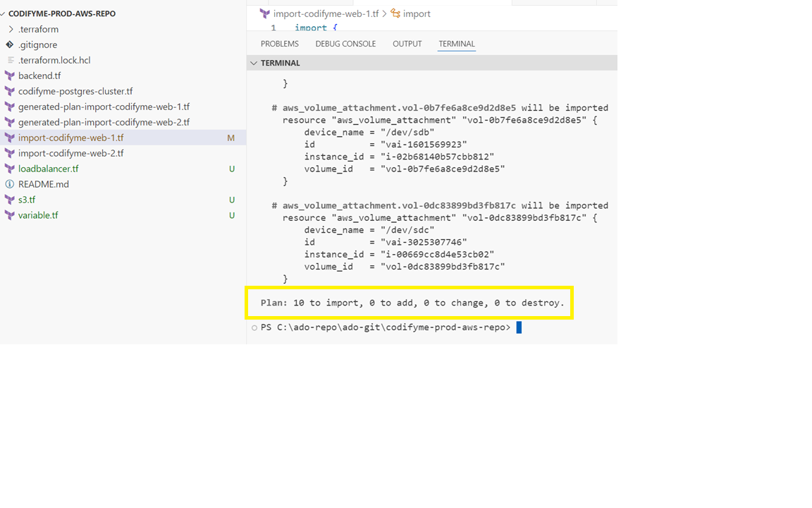Open generated-plan-import-codifyme-web-1.tf file

104,107
